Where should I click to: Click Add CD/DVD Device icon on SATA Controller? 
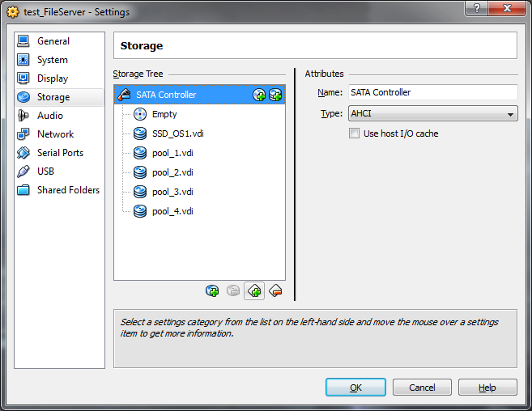[x=259, y=95]
